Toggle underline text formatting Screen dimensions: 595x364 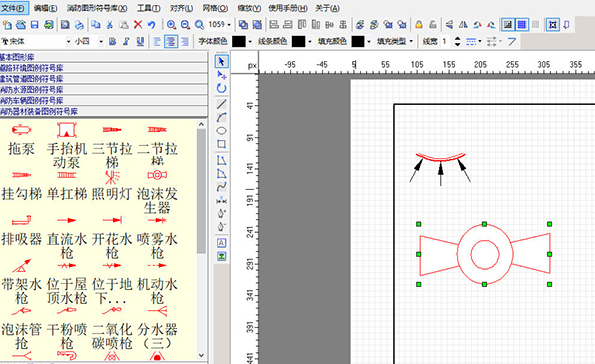click(x=140, y=41)
